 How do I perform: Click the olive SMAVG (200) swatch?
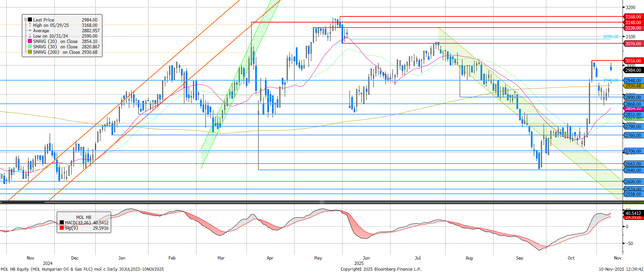tap(30, 52)
